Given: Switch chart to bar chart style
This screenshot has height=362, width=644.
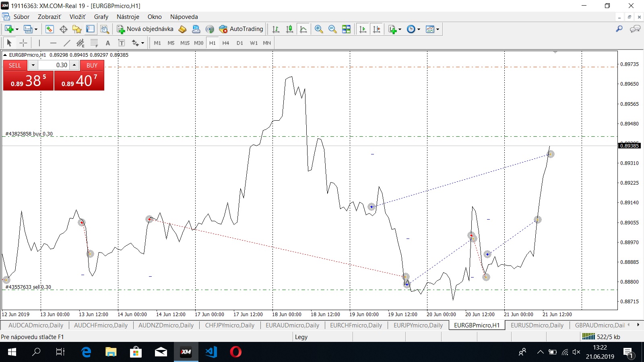Looking at the screenshot, I should click(276, 29).
